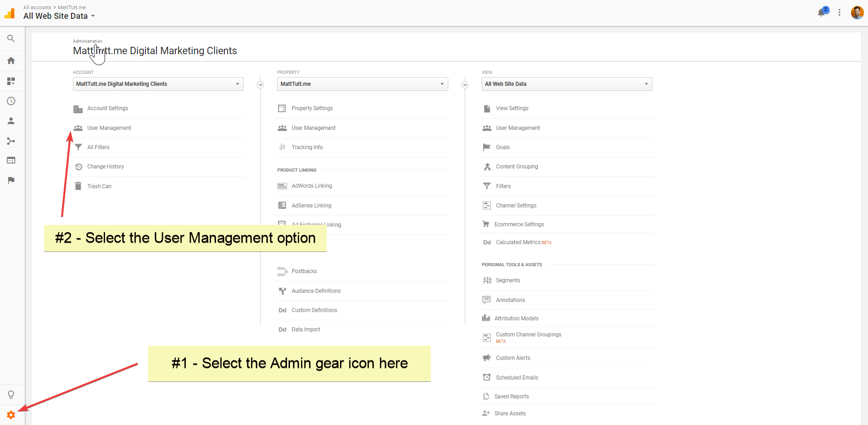Open the sidebar search icon

point(11,39)
